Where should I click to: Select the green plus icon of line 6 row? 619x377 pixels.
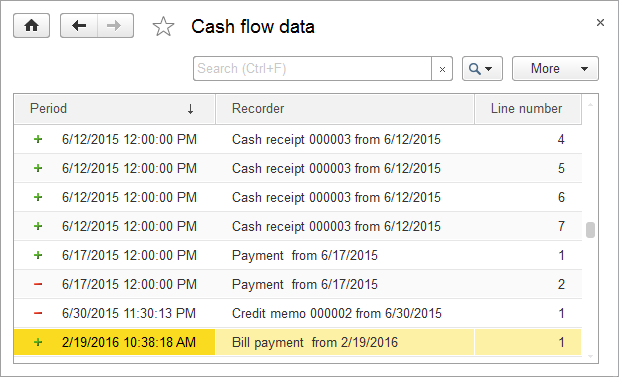tap(38, 197)
